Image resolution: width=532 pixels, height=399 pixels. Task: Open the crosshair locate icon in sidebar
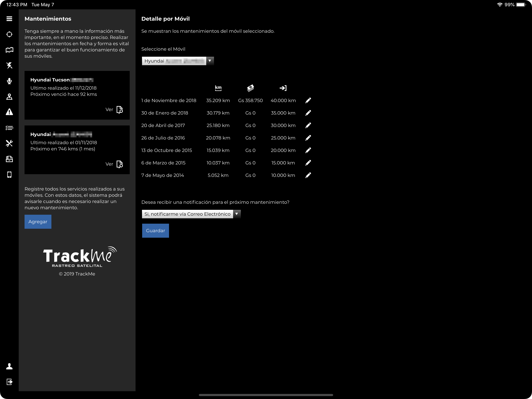(9, 34)
